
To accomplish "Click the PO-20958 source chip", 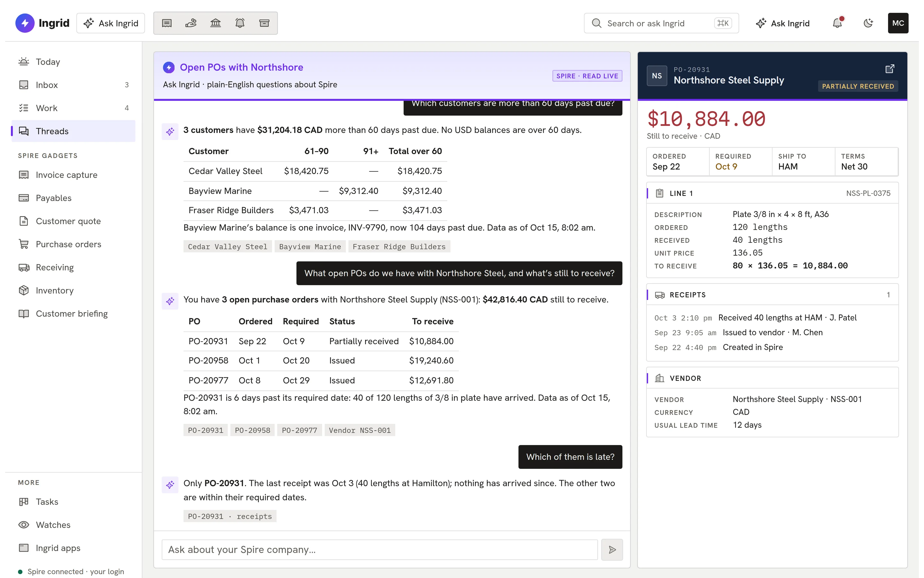I will [x=252, y=430].
